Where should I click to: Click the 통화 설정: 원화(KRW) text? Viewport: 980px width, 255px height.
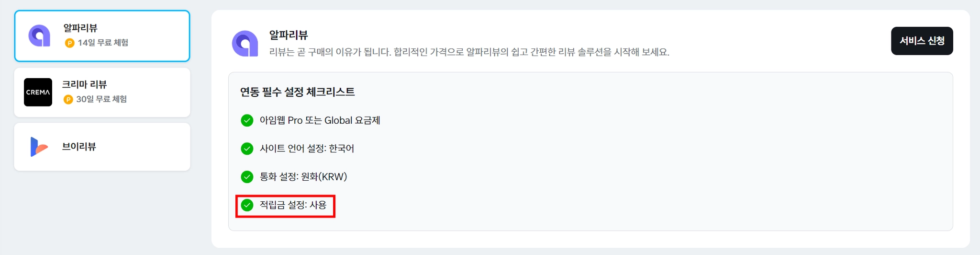(x=303, y=177)
